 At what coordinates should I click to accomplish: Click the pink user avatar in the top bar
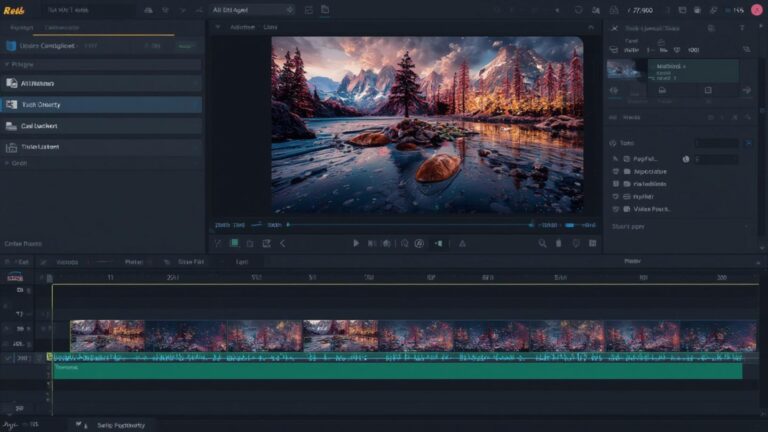(x=757, y=10)
